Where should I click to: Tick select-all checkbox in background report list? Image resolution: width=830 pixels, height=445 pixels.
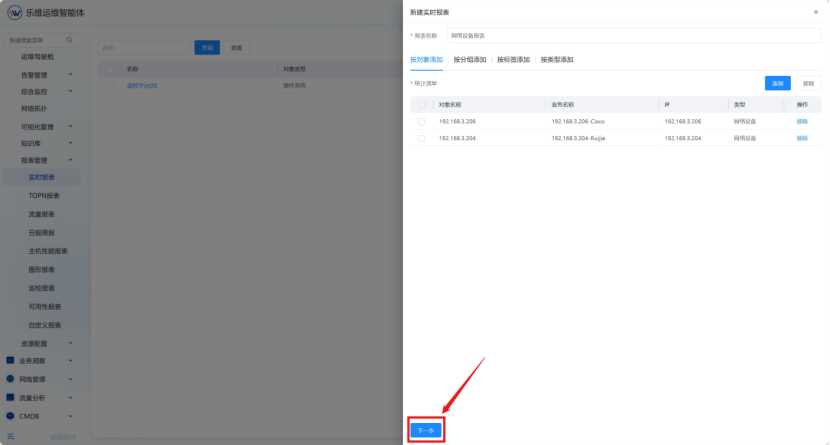tap(110, 69)
